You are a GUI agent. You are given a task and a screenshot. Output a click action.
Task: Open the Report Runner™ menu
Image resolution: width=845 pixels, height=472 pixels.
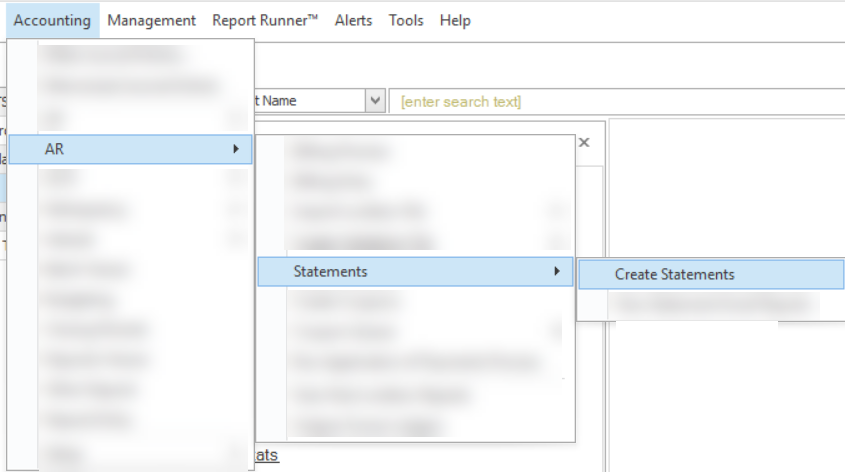click(265, 20)
